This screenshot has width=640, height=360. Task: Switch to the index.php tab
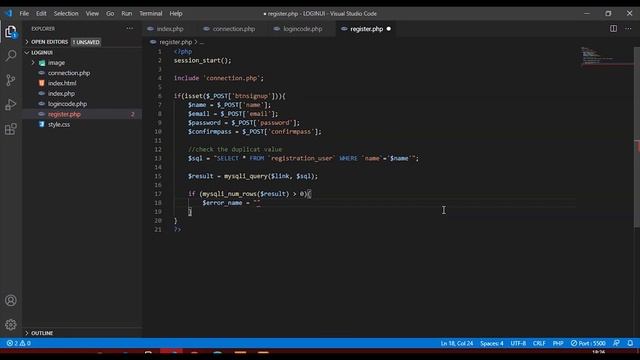coord(170,29)
